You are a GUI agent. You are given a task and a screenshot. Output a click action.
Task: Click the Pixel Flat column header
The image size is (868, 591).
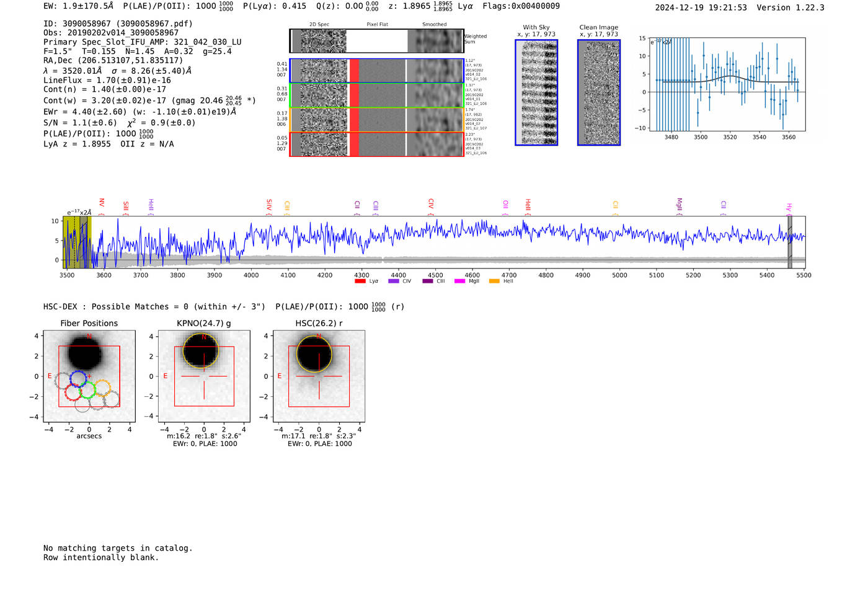(x=377, y=25)
